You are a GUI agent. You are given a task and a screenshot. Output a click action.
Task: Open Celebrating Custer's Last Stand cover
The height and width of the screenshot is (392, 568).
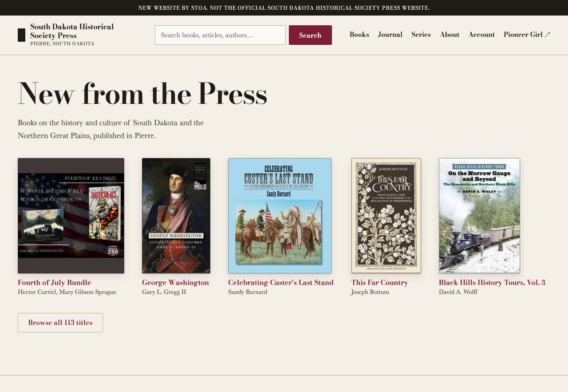[x=280, y=216]
